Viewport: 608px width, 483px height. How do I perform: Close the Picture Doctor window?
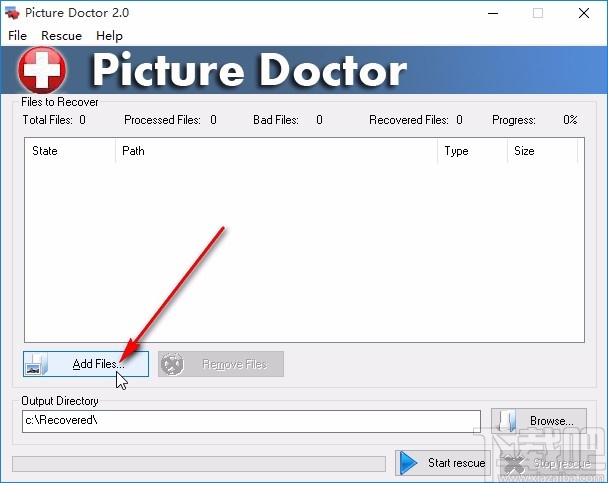pyautogui.click(x=584, y=13)
